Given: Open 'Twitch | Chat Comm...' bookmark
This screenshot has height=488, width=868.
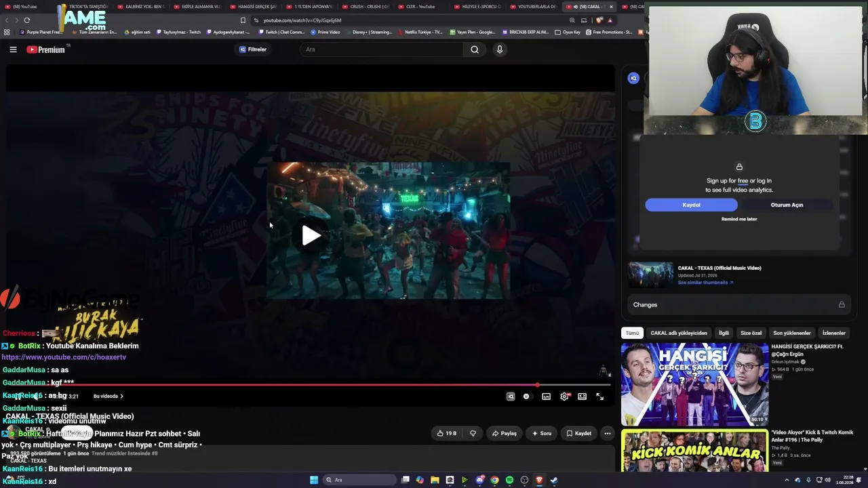Looking at the screenshot, I should (x=281, y=32).
